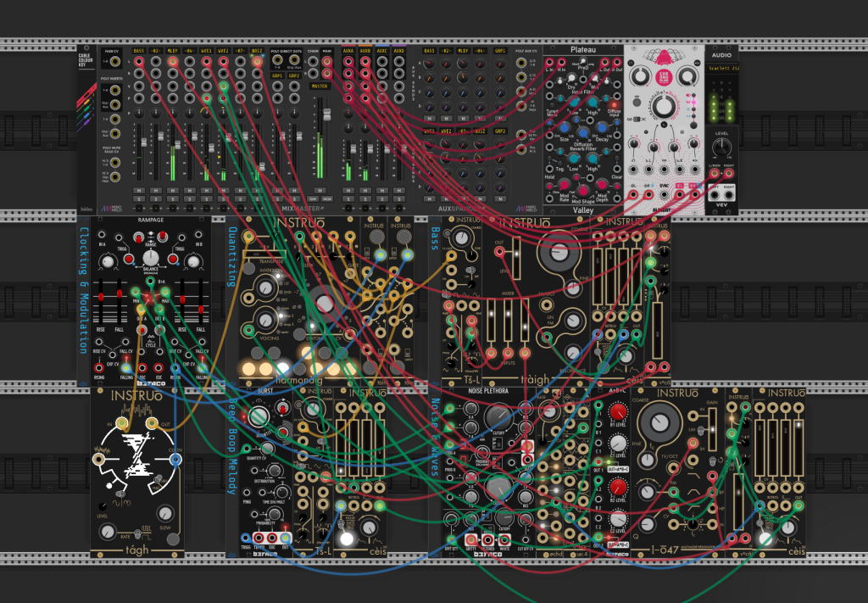
Task: Click the MASTER fader handle
Action: click(326, 114)
